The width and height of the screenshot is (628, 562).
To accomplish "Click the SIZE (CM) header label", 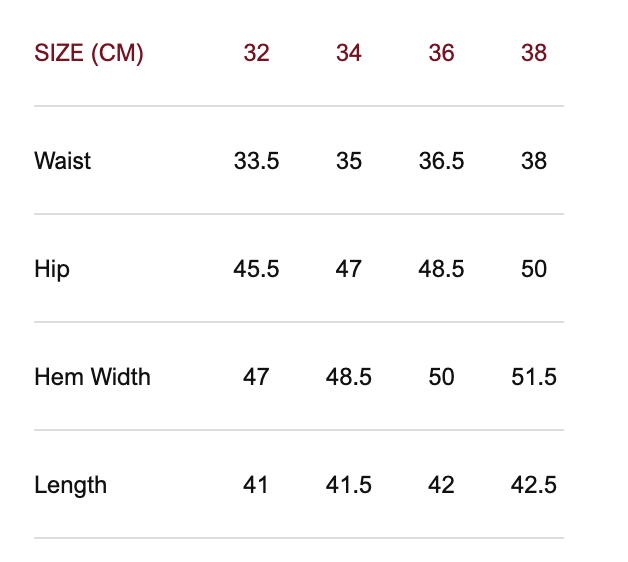I will (x=89, y=53).
